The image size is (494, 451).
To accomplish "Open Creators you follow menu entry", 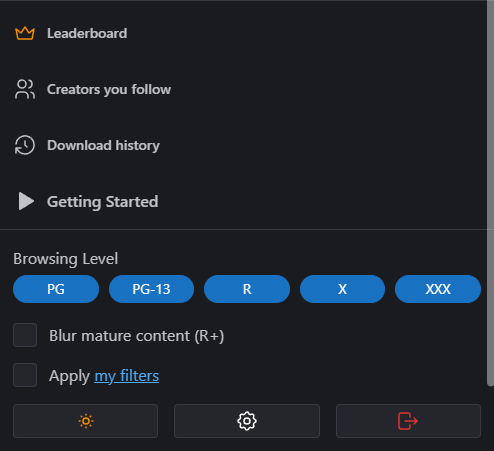I will click(x=244, y=89).
